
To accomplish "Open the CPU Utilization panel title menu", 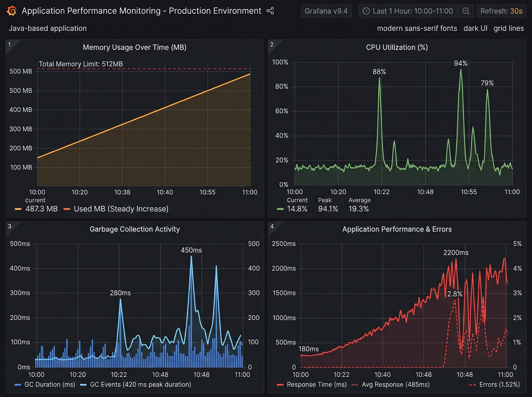I will click(x=397, y=47).
